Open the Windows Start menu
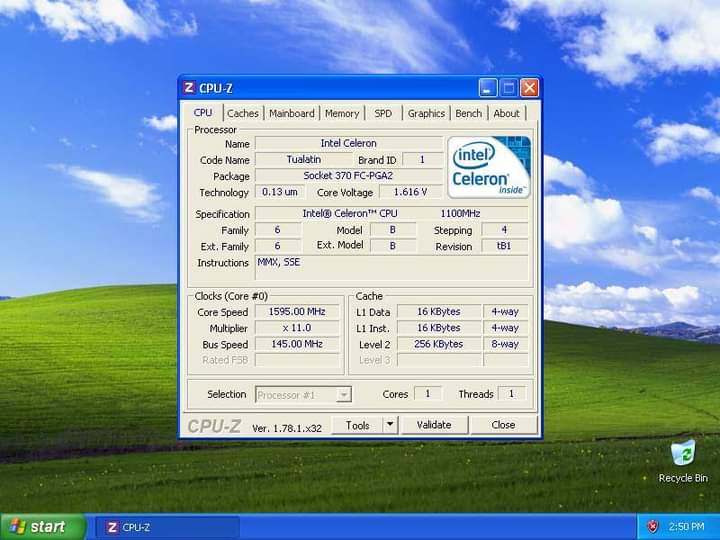Screen dimensions: 720x540 point(40,527)
